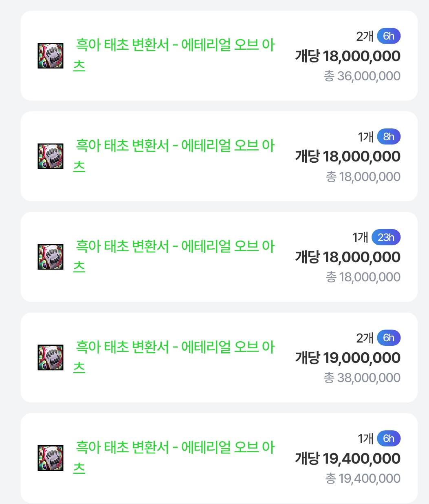Click the 23h time remaining badge

tap(386, 237)
